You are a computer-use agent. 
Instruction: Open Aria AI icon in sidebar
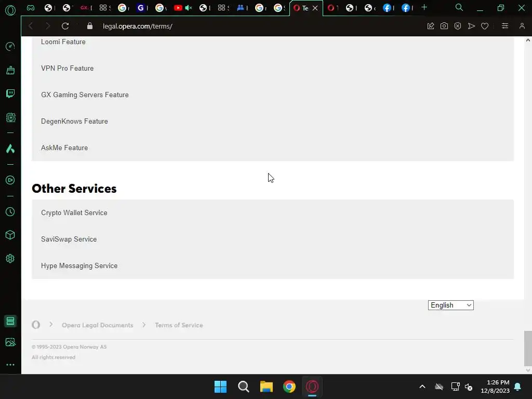pos(10,149)
